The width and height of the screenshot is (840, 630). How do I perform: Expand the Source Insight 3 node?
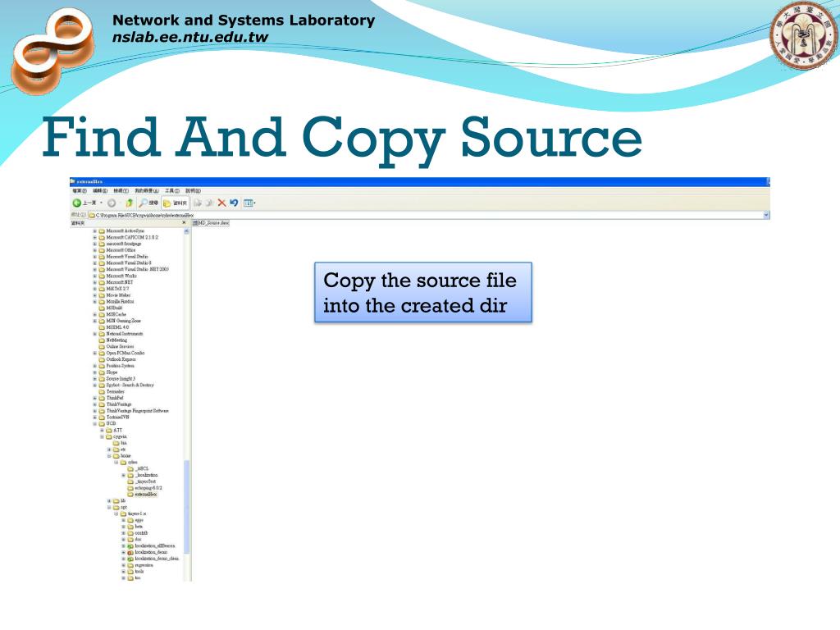[95, 379]
